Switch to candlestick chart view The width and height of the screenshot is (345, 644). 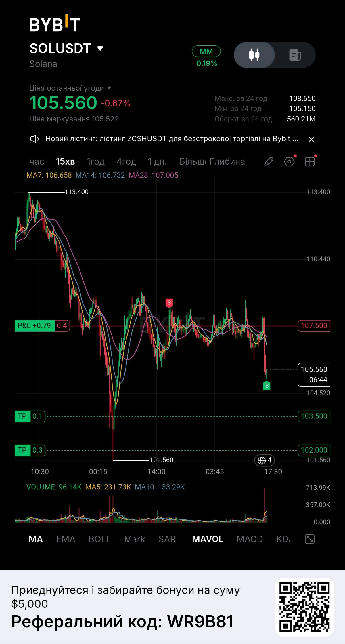click(254, 55)
